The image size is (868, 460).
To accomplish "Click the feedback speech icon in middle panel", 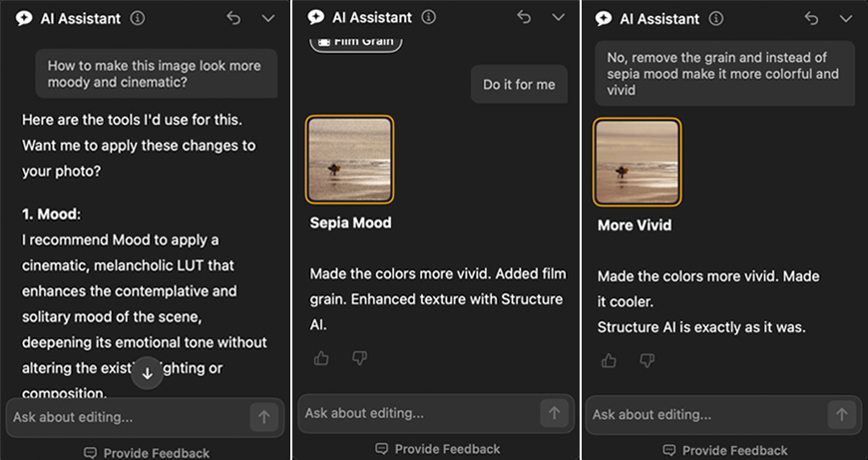I will point(381,449).
